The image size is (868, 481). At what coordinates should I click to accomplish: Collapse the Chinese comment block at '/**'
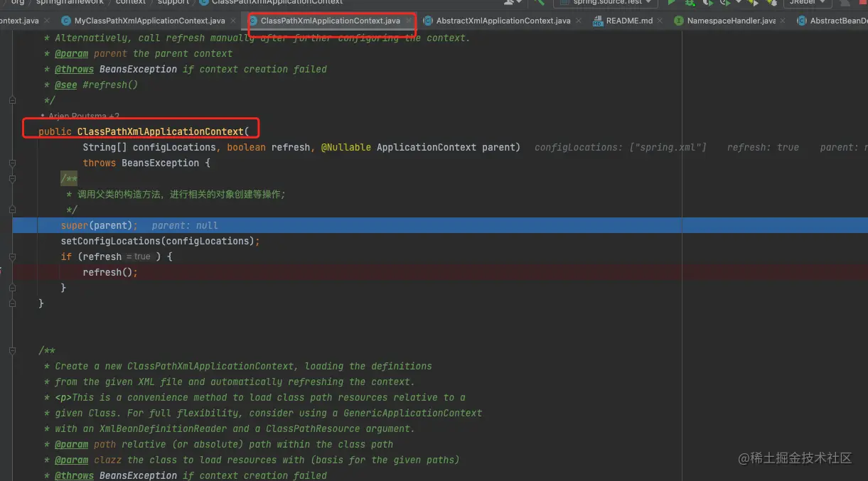pos(12,178)
